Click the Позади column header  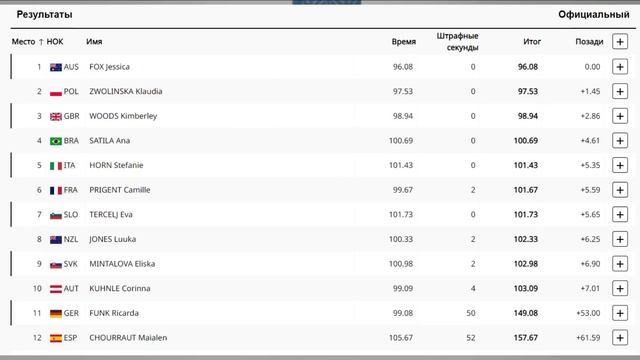click(x=589, y=42)
